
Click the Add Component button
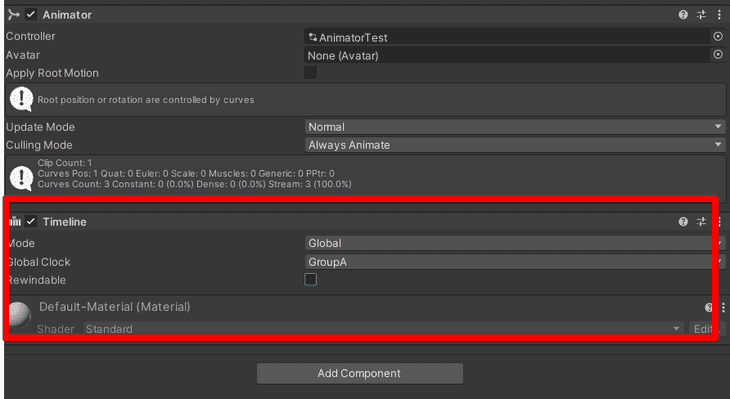point(360,373)
